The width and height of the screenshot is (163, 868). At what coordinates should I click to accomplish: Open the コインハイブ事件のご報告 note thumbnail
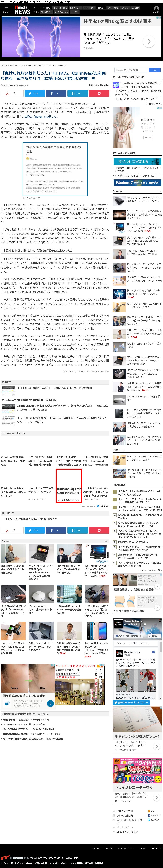pos(55,170)
